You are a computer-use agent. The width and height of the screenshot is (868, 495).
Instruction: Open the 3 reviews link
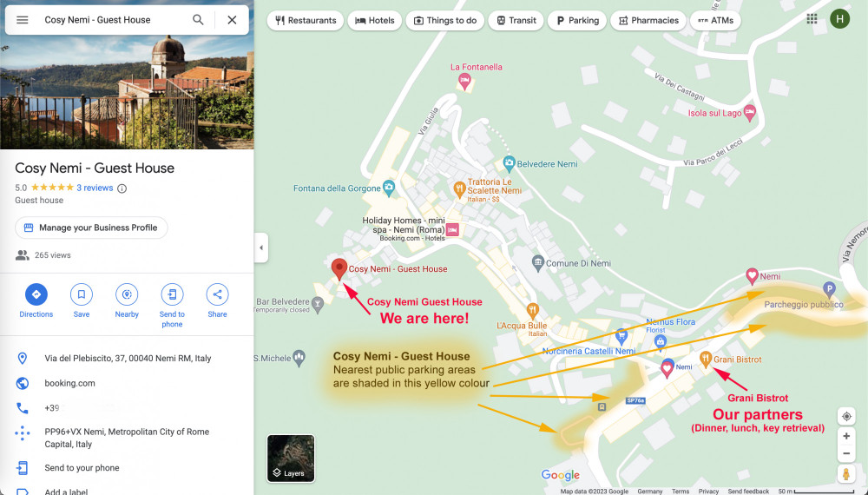(95, 188)
